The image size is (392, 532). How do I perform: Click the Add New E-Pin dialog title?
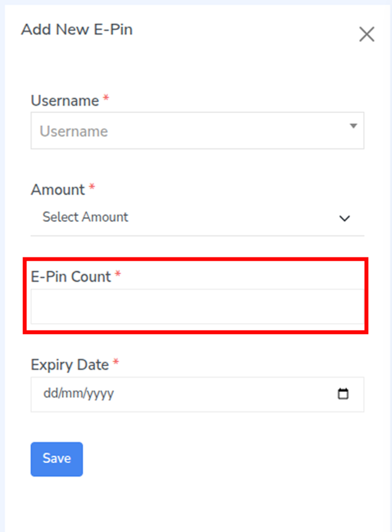(x=77, y=30)
